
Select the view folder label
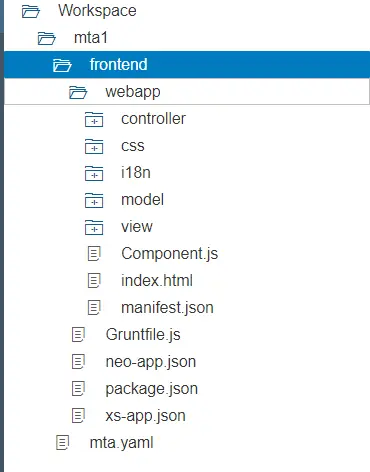(137, 227)
